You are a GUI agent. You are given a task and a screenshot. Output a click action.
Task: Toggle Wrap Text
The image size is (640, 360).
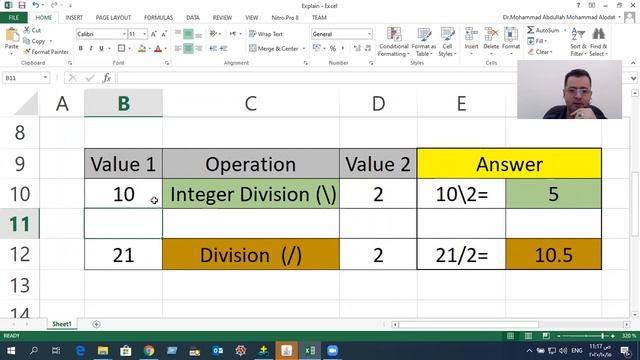click(266, 34)
